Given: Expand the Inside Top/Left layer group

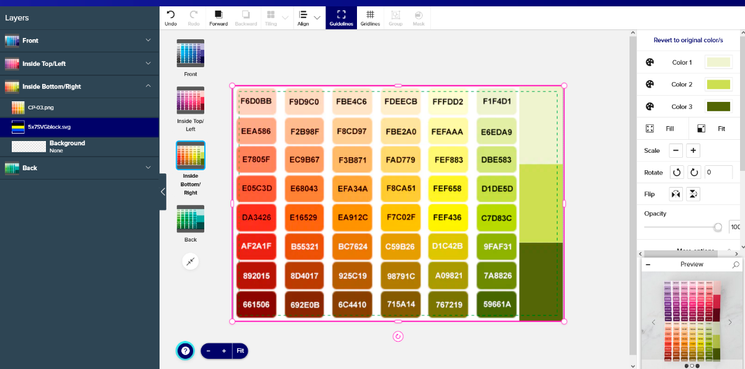Looking at the screenshot, I should point(148,63).
